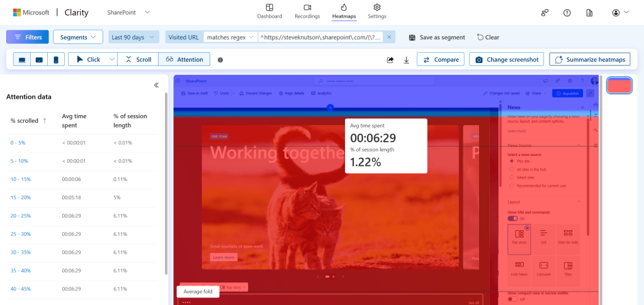The width and height of the screenshot is (644, 305).
Task: Open the matches regex operator dropdown
Action: 230,37
